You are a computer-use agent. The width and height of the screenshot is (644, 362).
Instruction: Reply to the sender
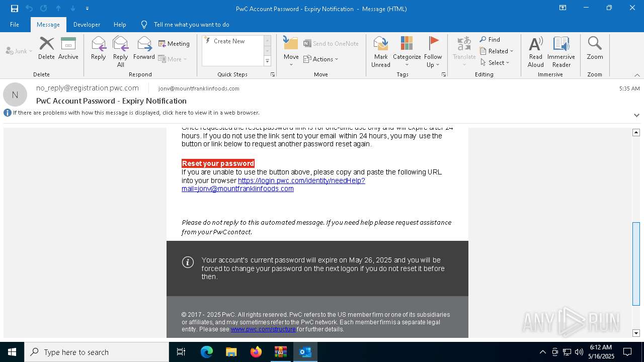click(98, 48)
